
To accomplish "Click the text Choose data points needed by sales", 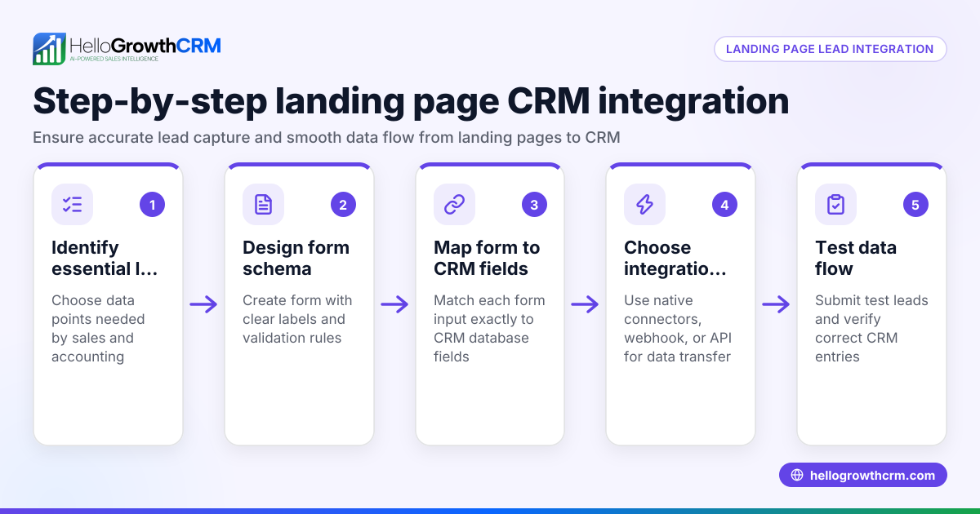I will 98,328.
